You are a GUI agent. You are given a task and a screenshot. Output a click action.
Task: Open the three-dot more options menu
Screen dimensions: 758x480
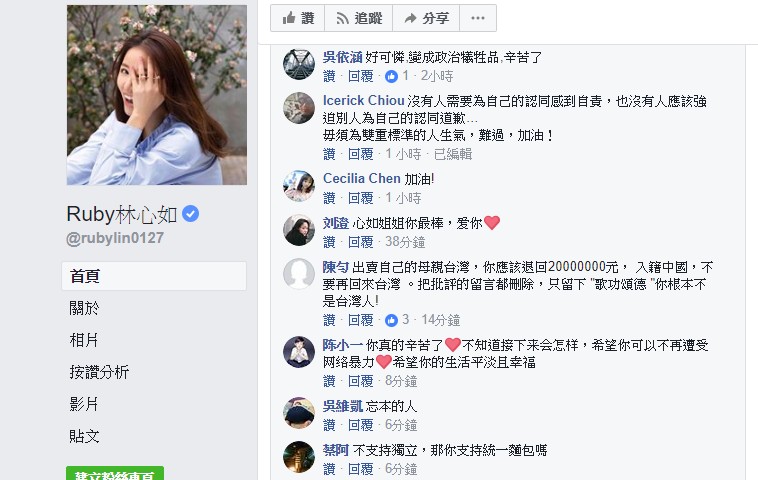481,18
